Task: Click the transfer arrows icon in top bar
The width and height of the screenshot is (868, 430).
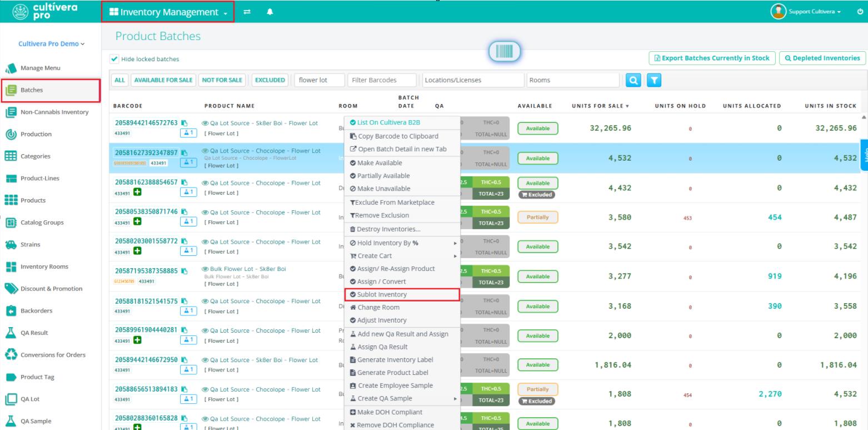Action: 247,12
